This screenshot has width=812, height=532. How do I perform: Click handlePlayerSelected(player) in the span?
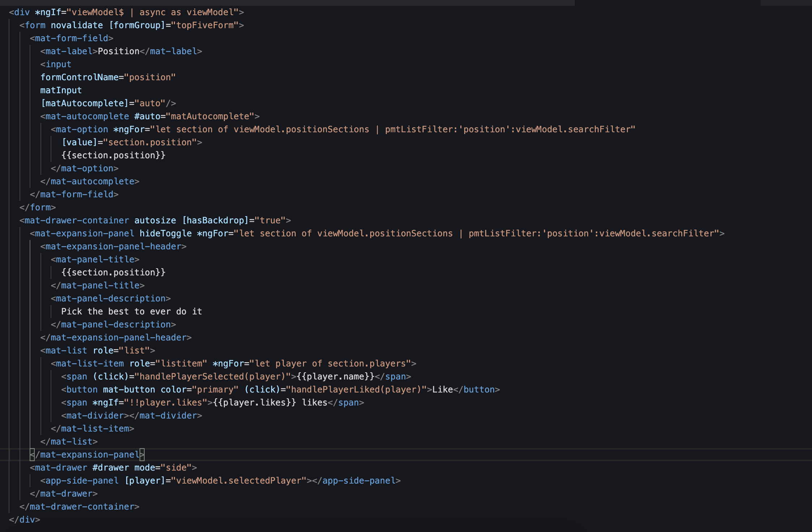[x=212, y=377]
